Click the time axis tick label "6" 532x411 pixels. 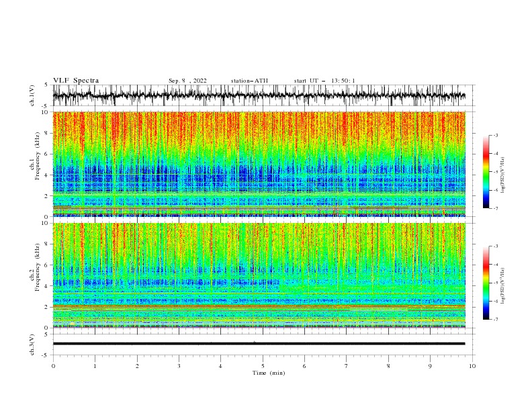pyautogui.click(x=304, y=366)
